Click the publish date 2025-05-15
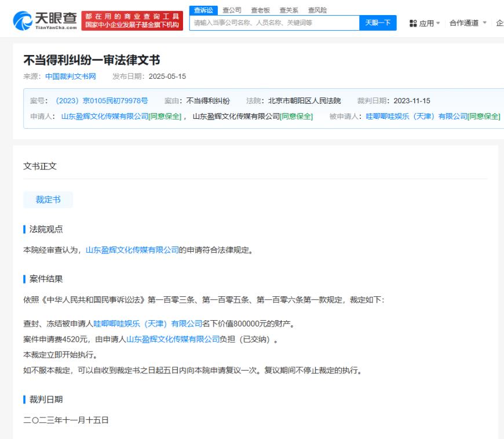The width and height of the screenshot is (504, 439). click(x=167, y=77)
